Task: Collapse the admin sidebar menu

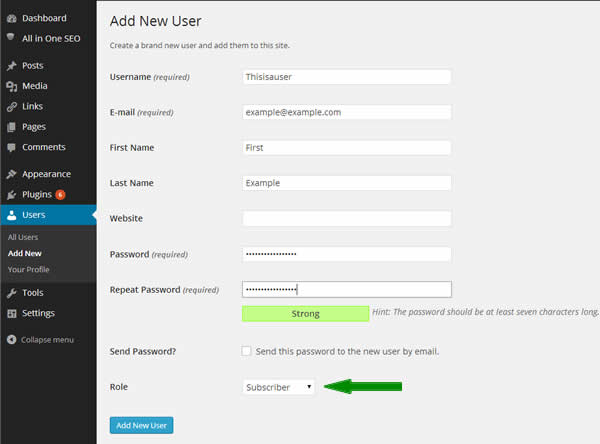Action: click(x=40, y=340)
